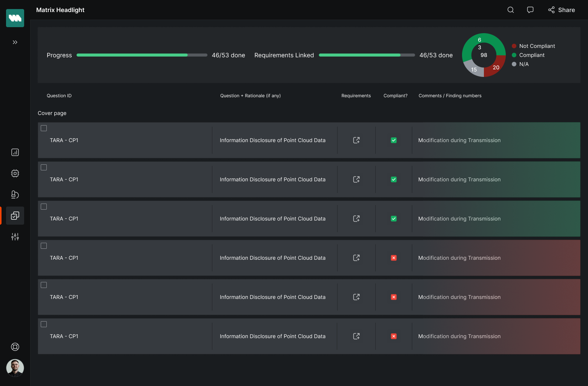Image resolution: width=588 pixels, height=386 pixels.
Task: Click Comments / Finding numbers column header
Action: pyautogui.click(x=450, y=96)
